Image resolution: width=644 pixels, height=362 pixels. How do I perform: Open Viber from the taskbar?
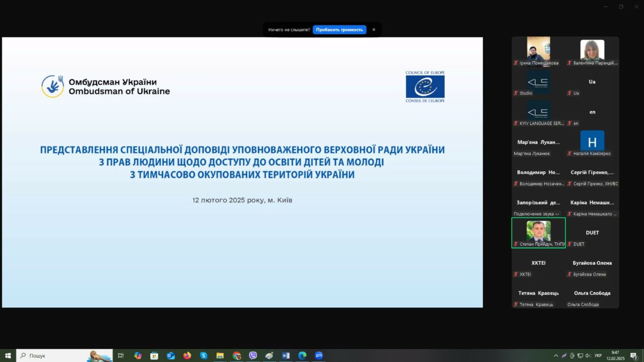click(253, 356)
